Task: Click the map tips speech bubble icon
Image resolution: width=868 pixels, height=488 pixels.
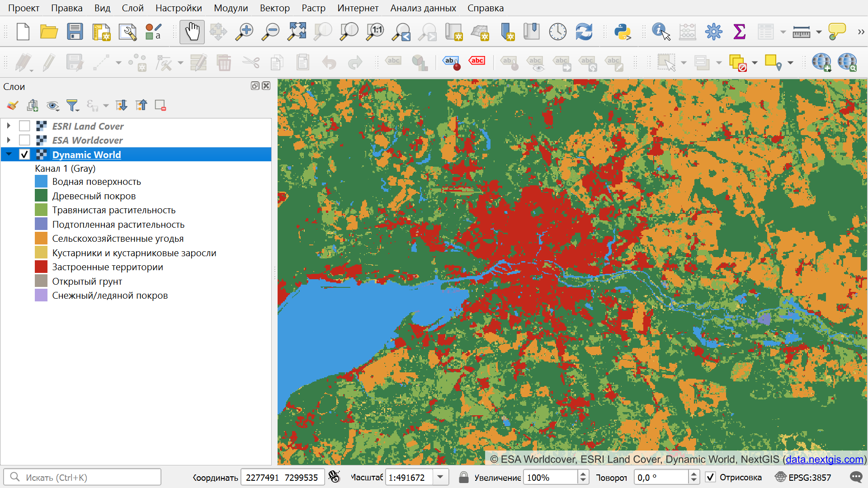Action: coord(837,32)
